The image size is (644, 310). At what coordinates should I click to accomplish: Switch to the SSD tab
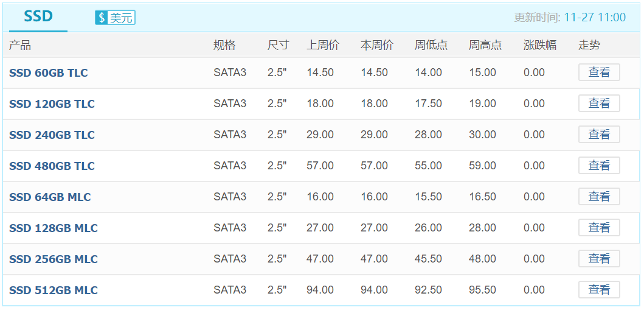point(38,17)
